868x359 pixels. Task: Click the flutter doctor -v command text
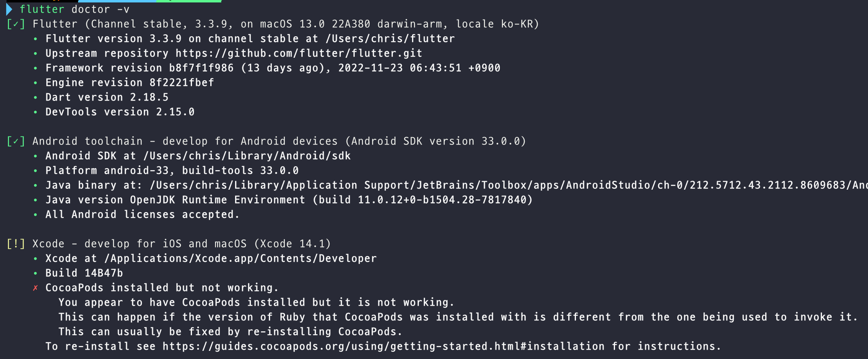(74, 9)
